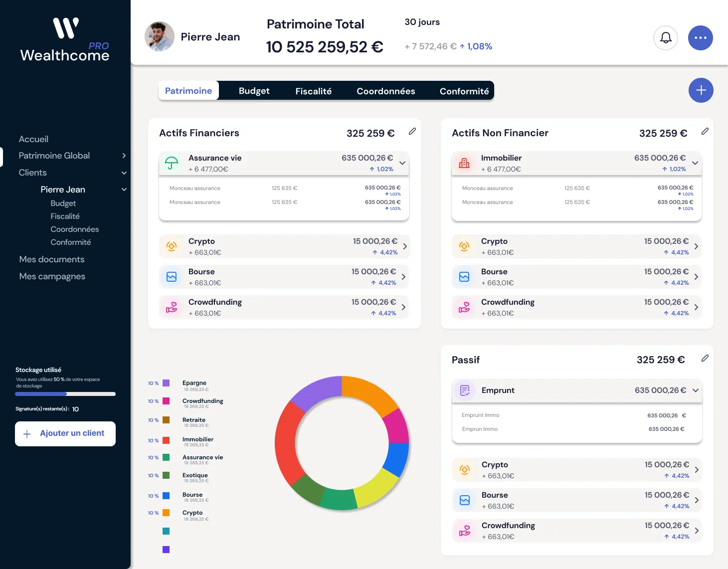Expand Patrimoine Global in sidebar
Viewport: 728px width, 569px height.
[x=124, y=156]
